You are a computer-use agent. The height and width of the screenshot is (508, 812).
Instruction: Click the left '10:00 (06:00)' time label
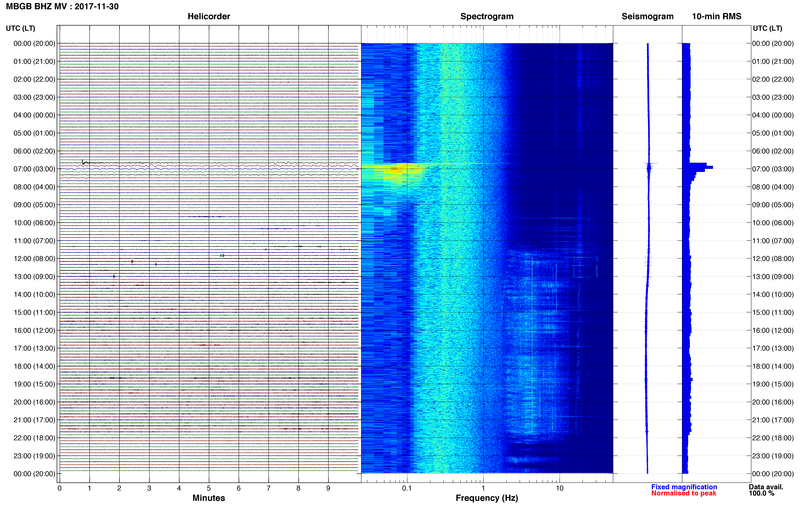[x=34, y=223]
